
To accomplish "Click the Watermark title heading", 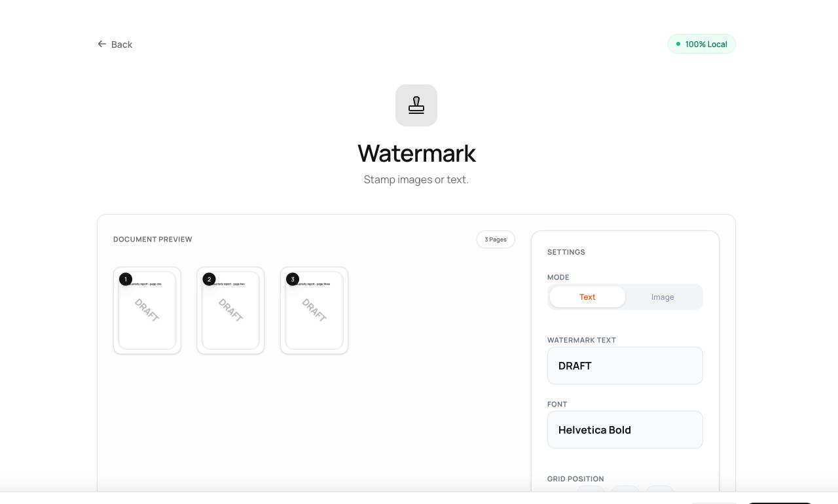I will 416,153.
